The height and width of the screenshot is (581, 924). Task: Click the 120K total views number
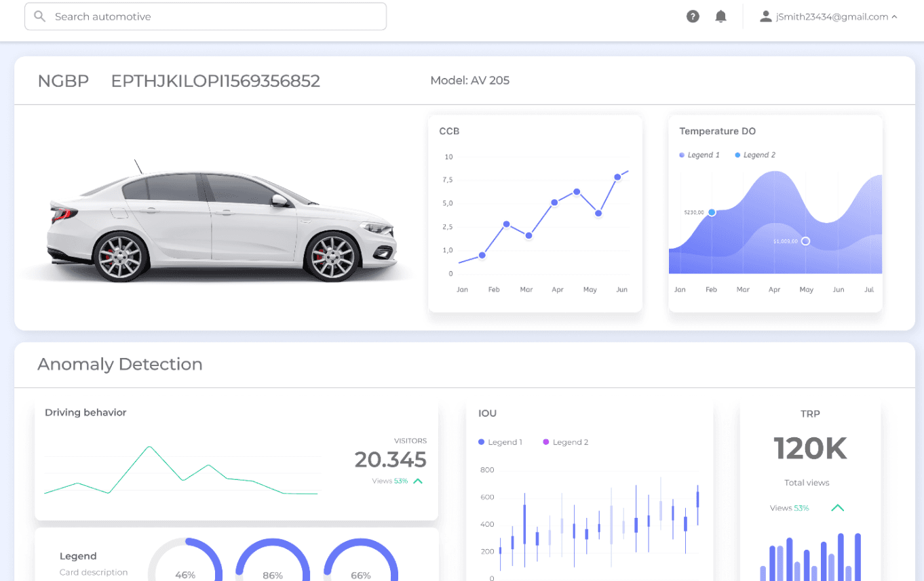tap(810, 449)
